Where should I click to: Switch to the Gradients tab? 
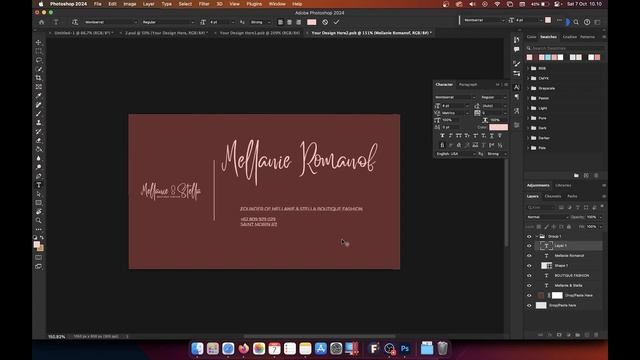pyautogui.click(x=570, y=37)
